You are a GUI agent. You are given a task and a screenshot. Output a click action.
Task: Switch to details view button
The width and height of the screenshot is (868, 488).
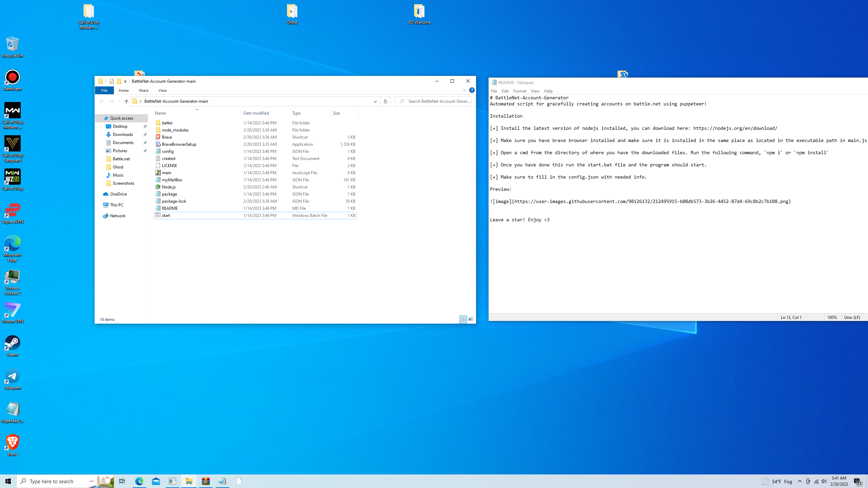[x=463, y=319]
